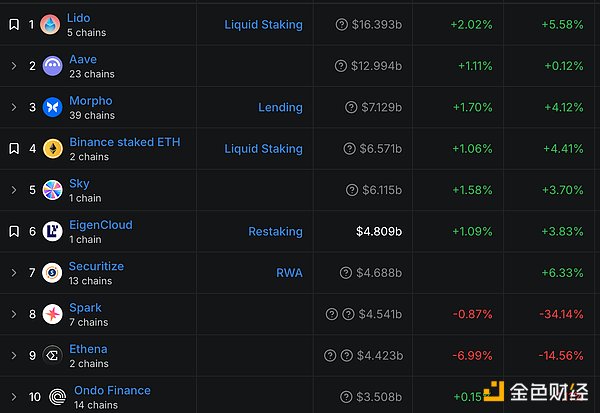
Task: Expand the Ethena row chevron
Action: [x=14, y=355]
